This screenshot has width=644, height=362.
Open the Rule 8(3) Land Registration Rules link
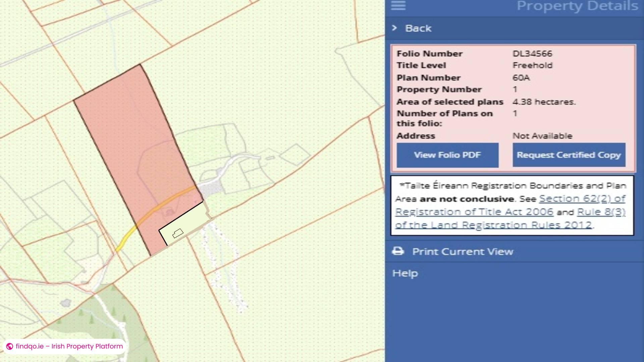click(600, 212)
